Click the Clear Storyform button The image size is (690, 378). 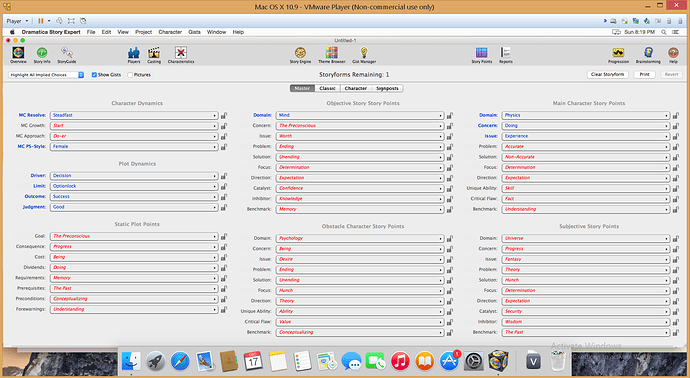coord(607,75)
